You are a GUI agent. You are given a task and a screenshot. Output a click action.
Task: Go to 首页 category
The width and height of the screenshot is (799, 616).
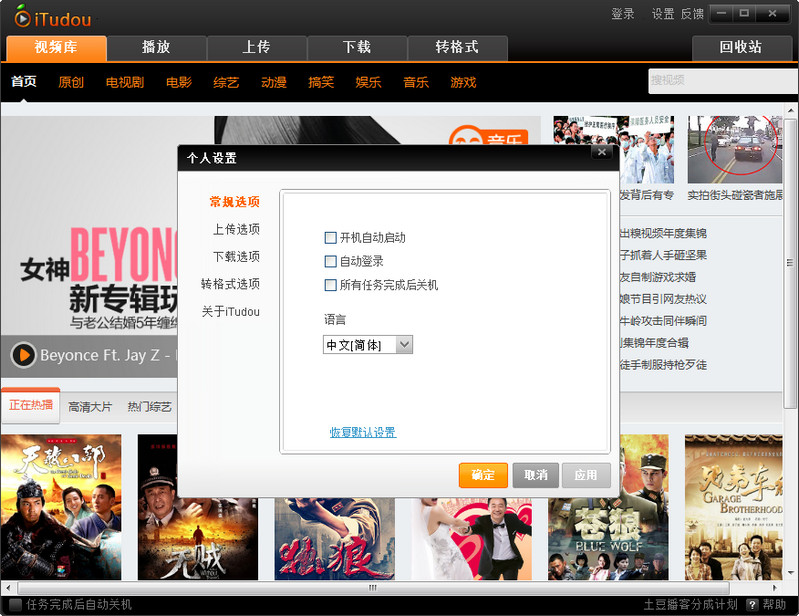pyautogui.click(x=24, y=82)
